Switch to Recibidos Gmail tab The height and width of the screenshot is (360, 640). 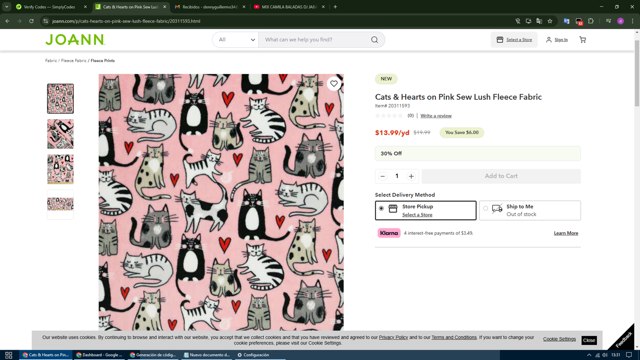pos(209,7)
